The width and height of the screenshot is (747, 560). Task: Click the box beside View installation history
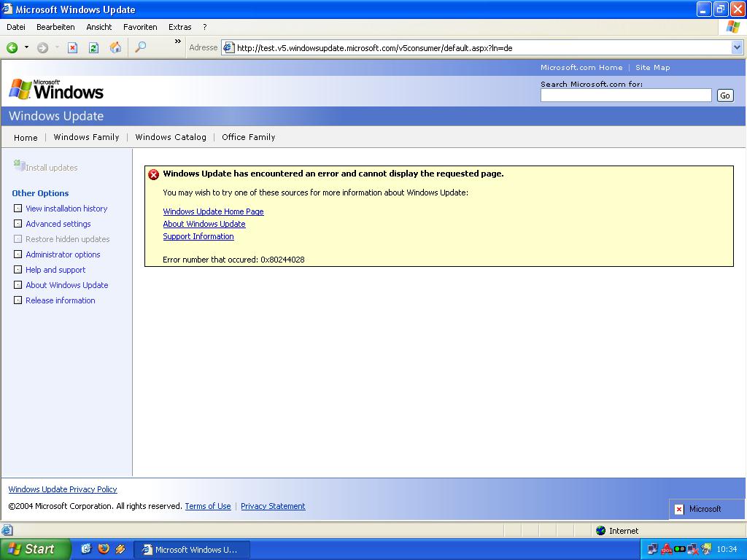pyautogui.click(x=18, y=208)
